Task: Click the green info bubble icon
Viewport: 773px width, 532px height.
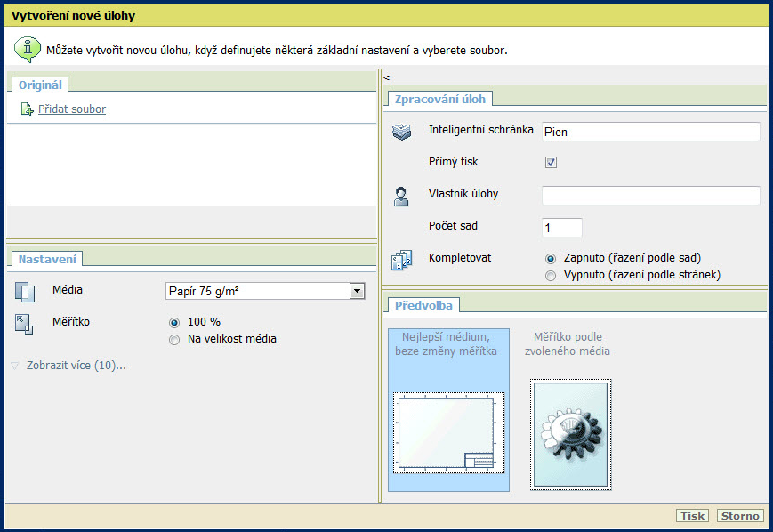Action: 28,49
